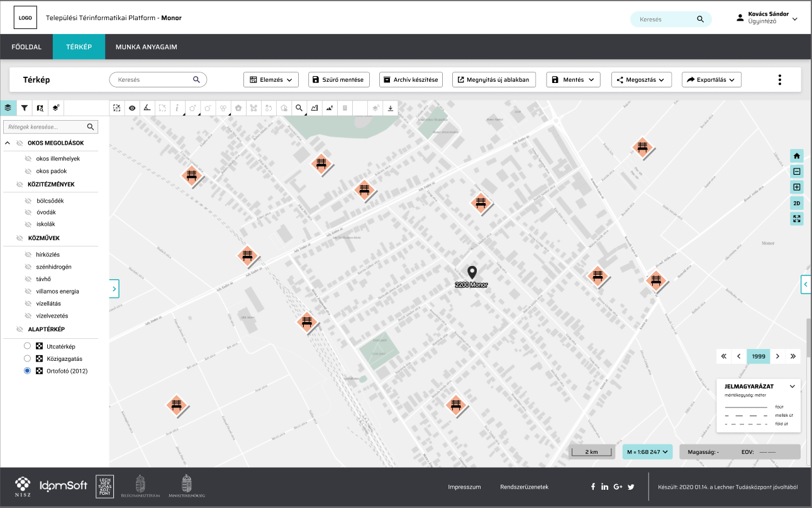This screenshot has width=812, height=508.
Task: Click the filled pentagon polygon tool
Action: point(238,108)
